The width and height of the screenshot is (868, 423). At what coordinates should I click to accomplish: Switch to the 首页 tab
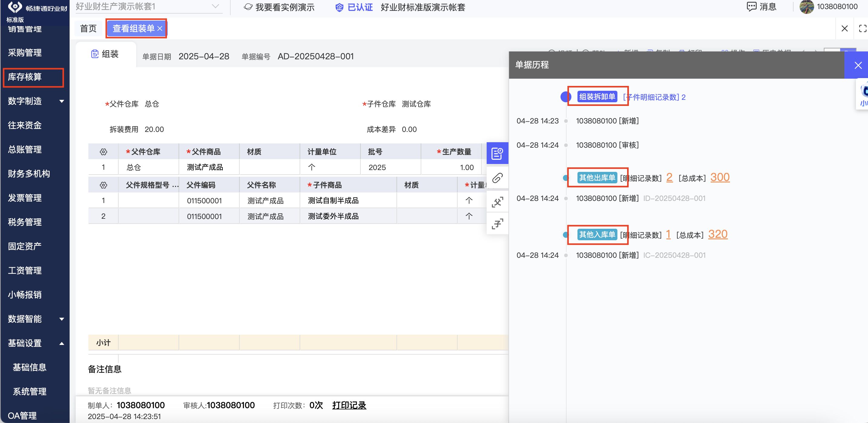(x=88, y=29)
